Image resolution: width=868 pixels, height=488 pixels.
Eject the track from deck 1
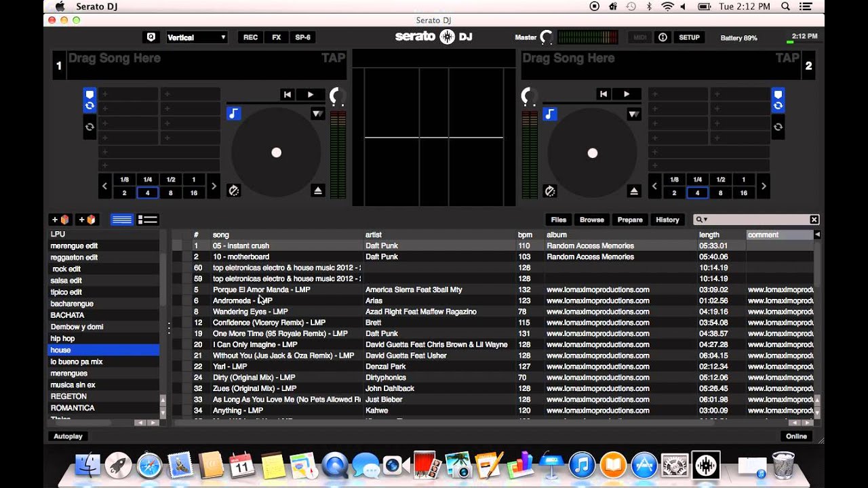(318, 190)
